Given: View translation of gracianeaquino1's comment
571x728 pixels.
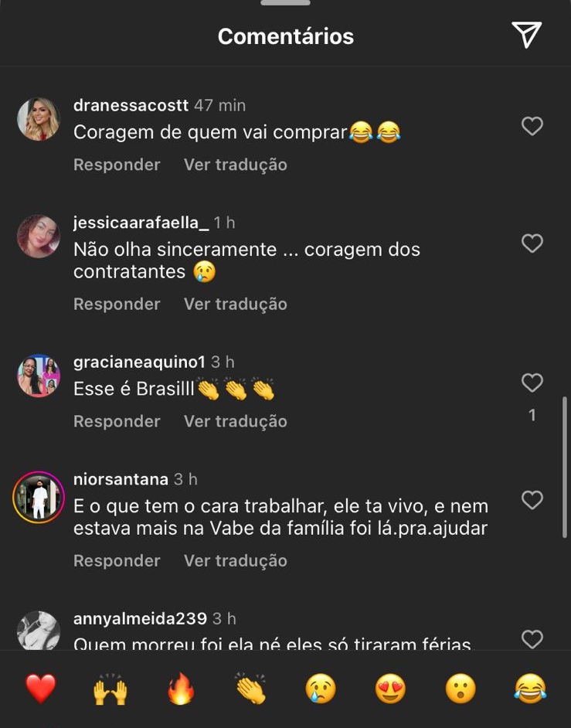Looking at the screenshot, I should [235, 421].
